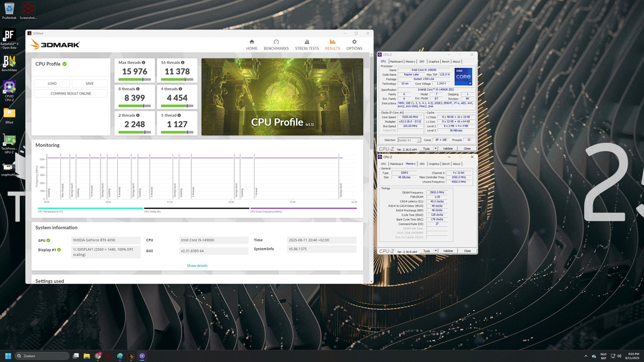Viewport: 644px width, 362px height.
Task: Click Show details link
Action: coord(197,265)
